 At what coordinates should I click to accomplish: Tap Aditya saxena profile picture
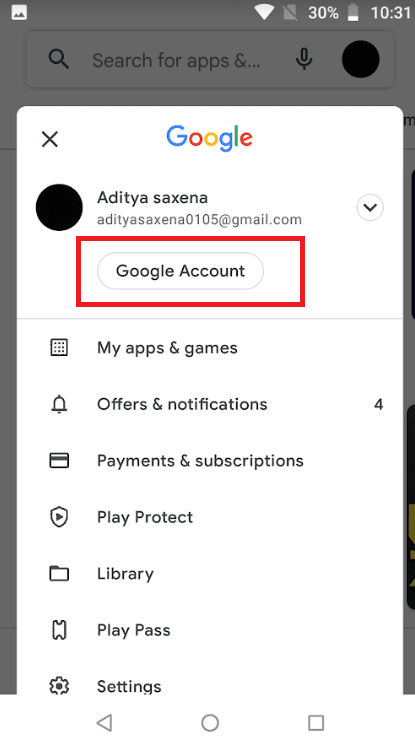pyautogui.click(x=59, y=208)
